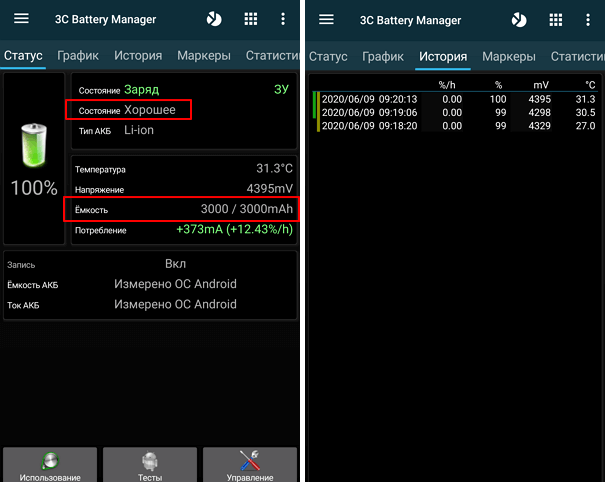Tap pie chart icon in left screen header
Screen dimensions: 605x482
coord(214,19)
